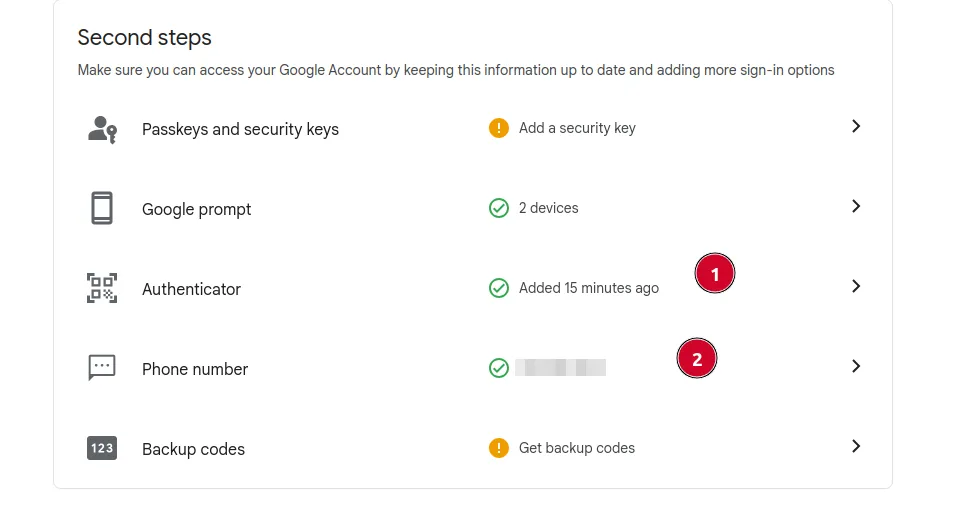This screenshot has height=507, width=970.
Task: Open Phone number row chevron arrow
Action: (856, 366)
